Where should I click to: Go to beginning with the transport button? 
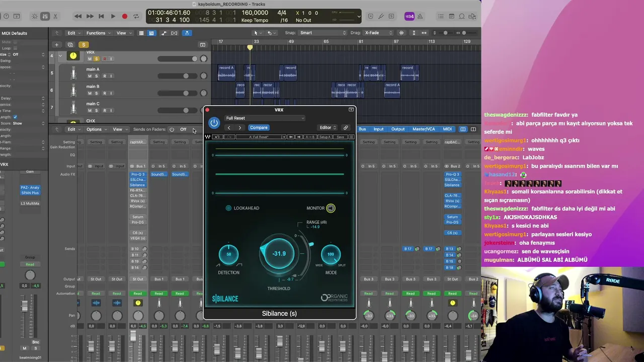tap(101, 16)
